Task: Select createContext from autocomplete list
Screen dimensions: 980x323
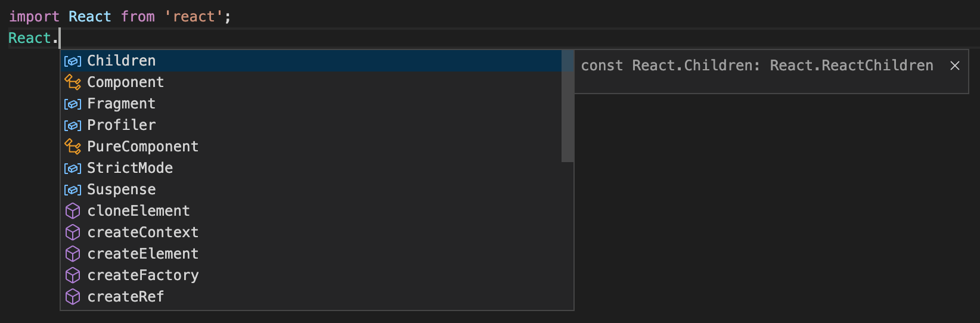Action: [143, 232]
